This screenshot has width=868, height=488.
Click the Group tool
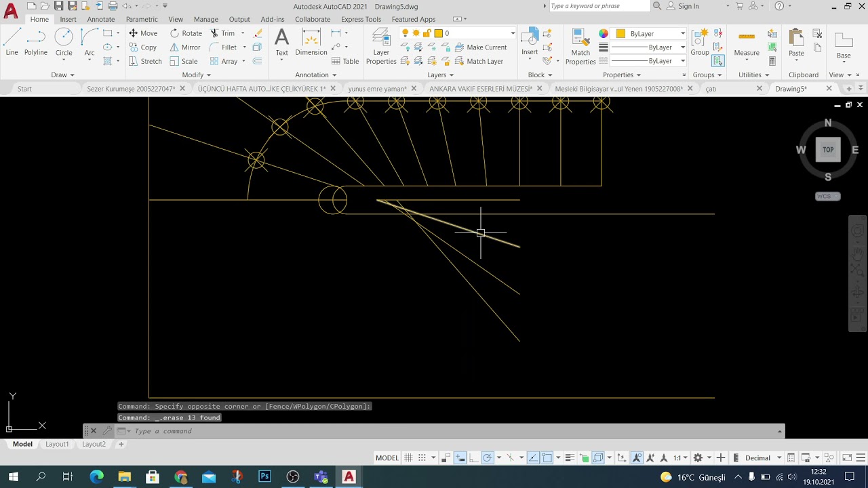(700, 42)
